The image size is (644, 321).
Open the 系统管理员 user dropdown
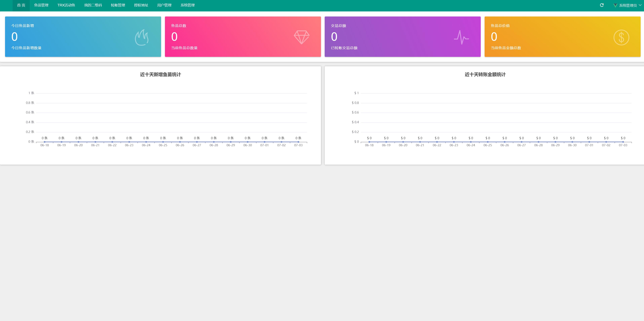[x=628, y=5]
